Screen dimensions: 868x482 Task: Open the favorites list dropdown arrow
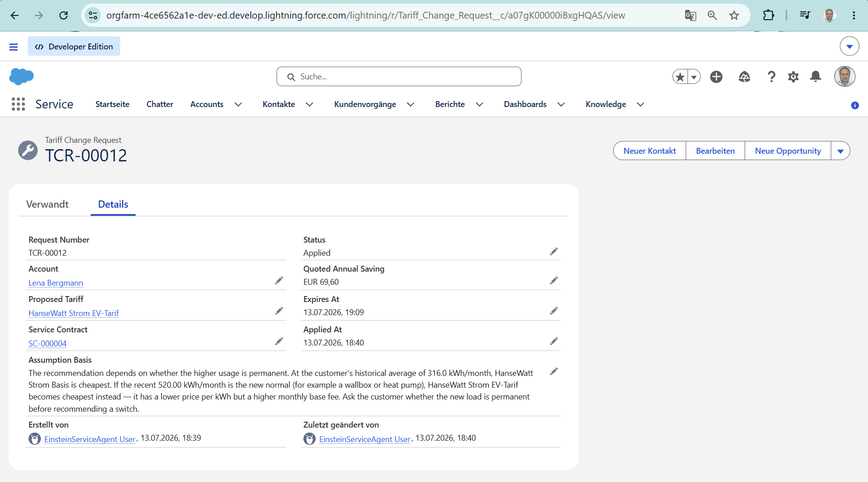694,77
